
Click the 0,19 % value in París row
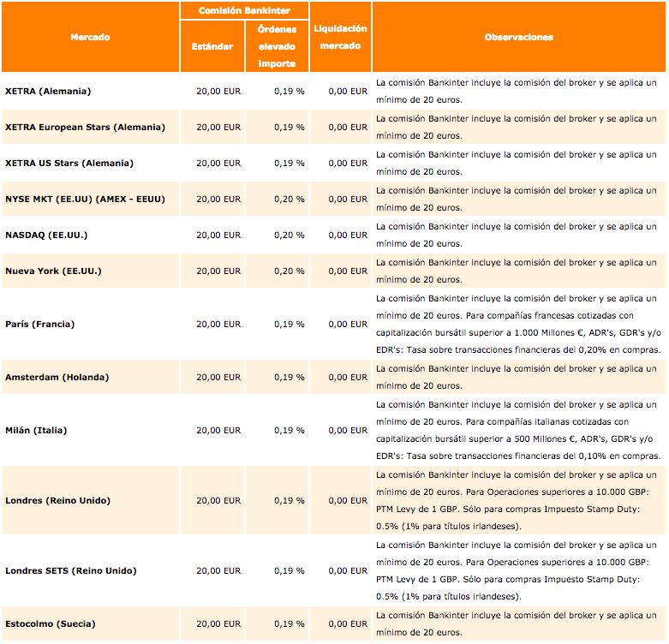click(x=290, y=324)
